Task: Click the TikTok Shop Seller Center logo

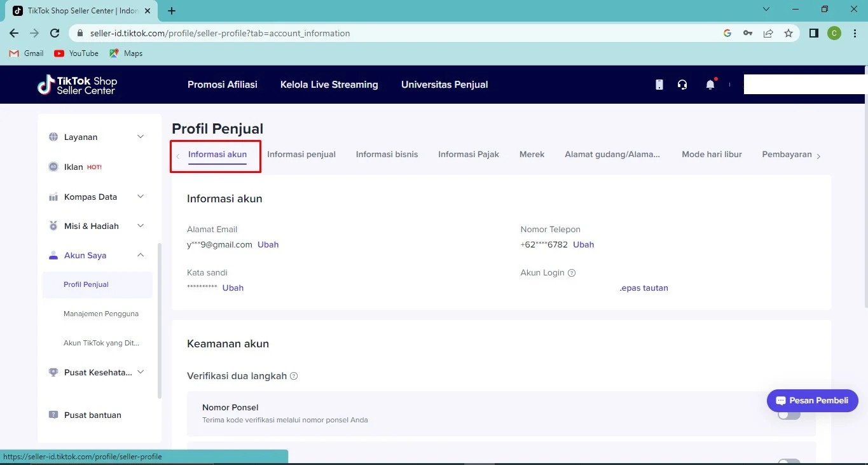Action: (x=77, y=85)
